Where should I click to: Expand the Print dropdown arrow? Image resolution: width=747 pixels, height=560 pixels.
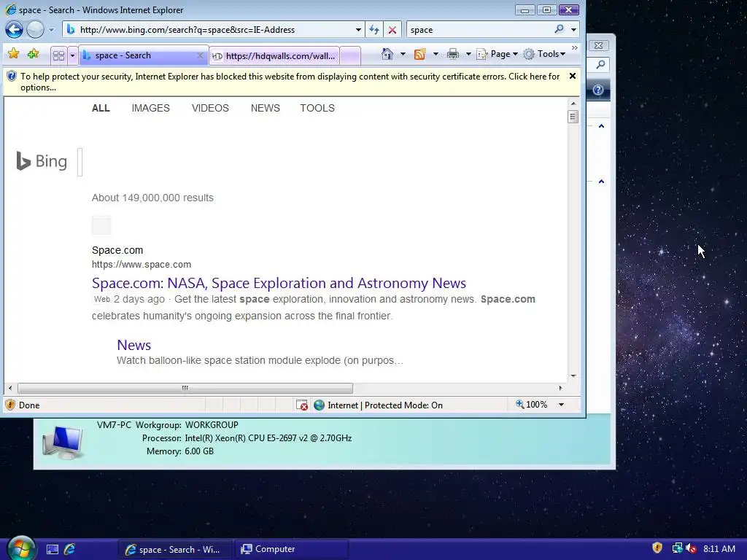[468, 54]
